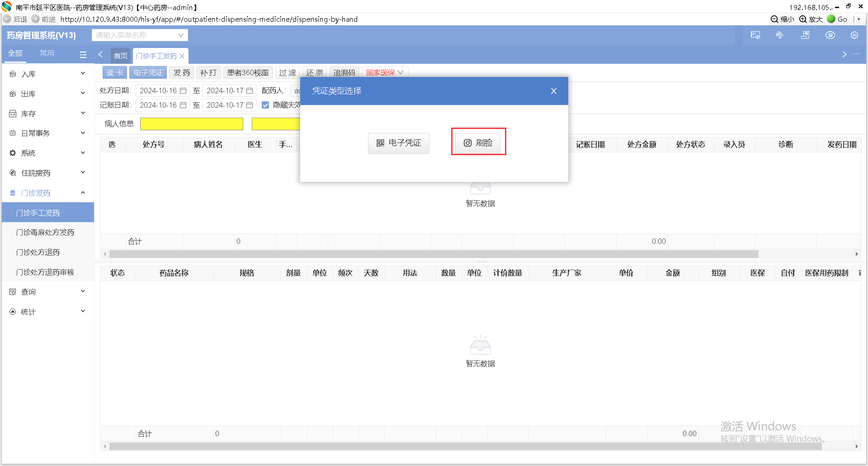Click the 追溯码 toolbar button

click(x=344, y=73)
